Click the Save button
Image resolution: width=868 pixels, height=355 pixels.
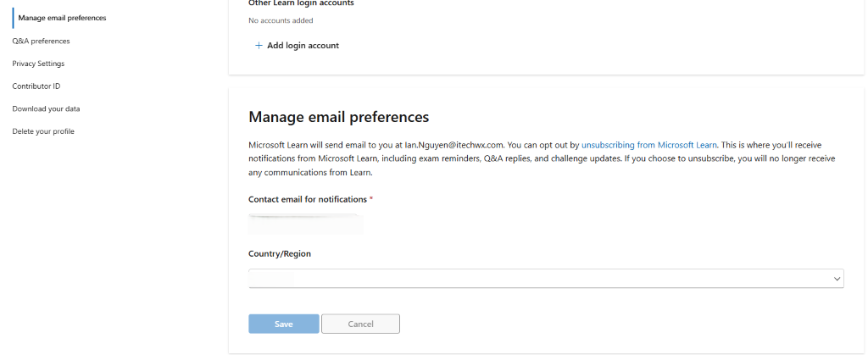coord(283,324)
